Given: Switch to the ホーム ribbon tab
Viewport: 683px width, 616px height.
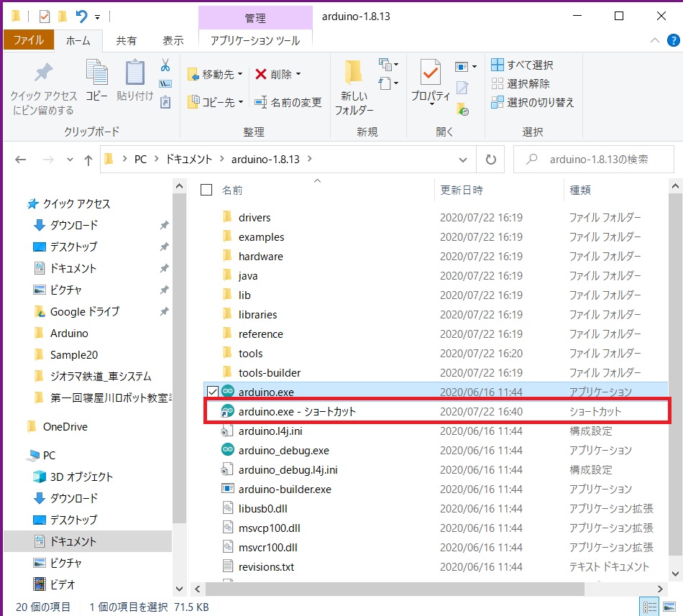Looking at the screenshot, I should [x=78, y=40].
